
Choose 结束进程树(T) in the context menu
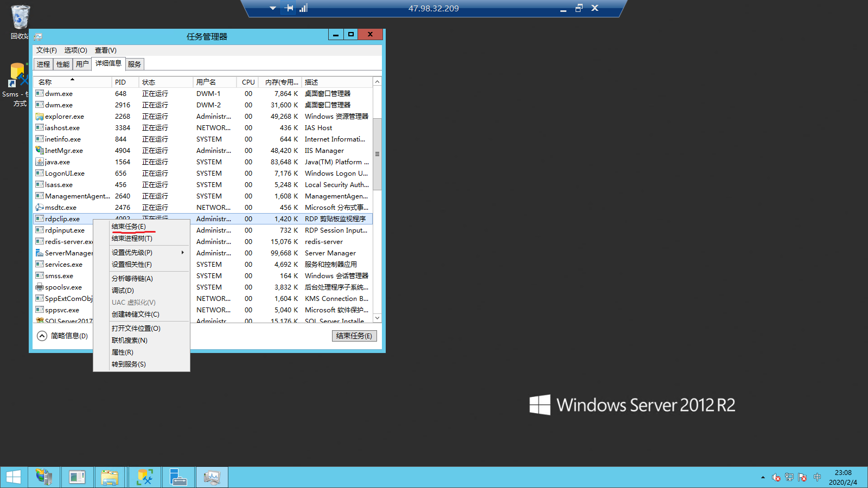[x=142, y=239]
